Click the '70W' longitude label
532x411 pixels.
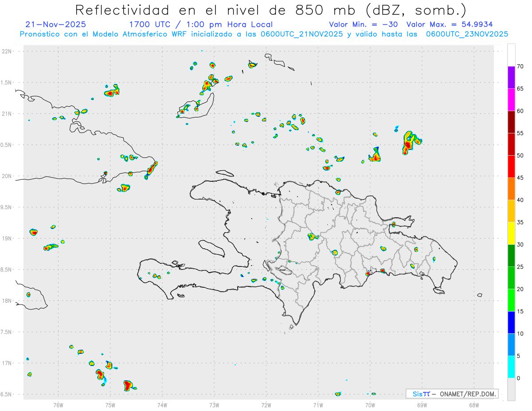[x=370, y=405]
